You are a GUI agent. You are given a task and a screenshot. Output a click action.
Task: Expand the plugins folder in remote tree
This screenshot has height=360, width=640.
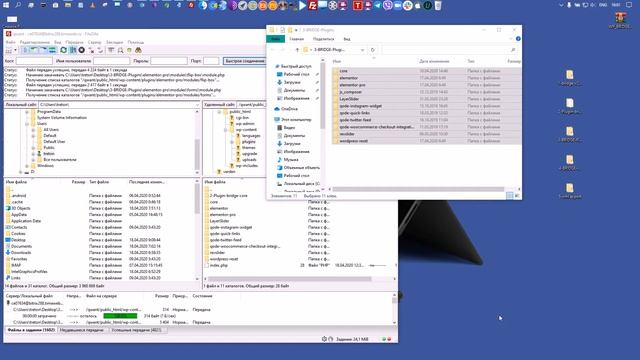(232, 142)
